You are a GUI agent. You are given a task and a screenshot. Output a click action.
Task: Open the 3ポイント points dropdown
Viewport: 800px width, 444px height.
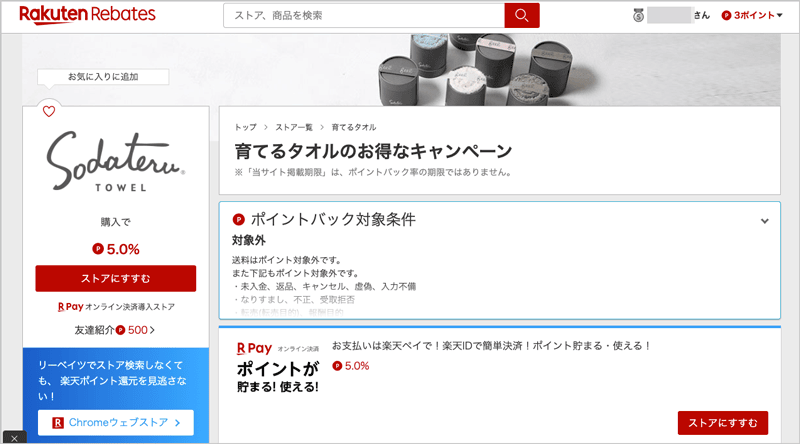click(x=752, y=15)
